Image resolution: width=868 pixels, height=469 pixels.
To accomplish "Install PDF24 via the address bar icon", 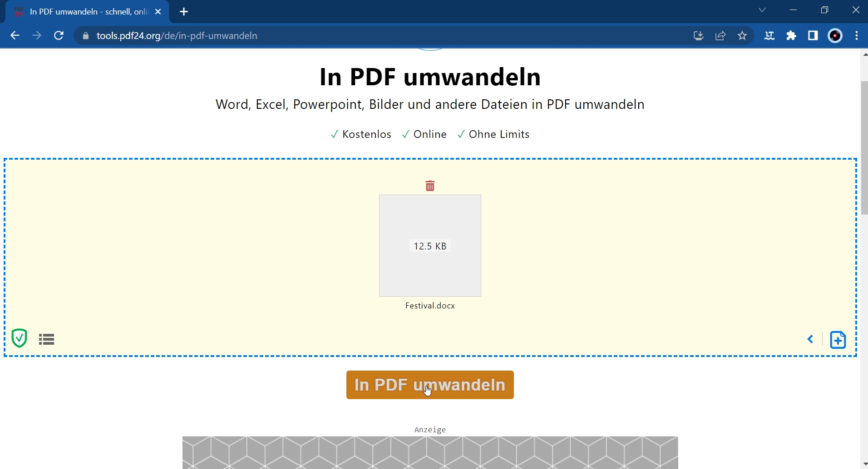I will (699, 36).
